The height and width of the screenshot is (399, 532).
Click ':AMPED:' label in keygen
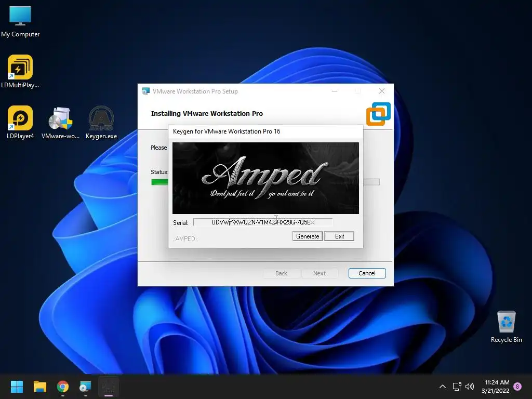pyautogui.click(x=185, y=239)
